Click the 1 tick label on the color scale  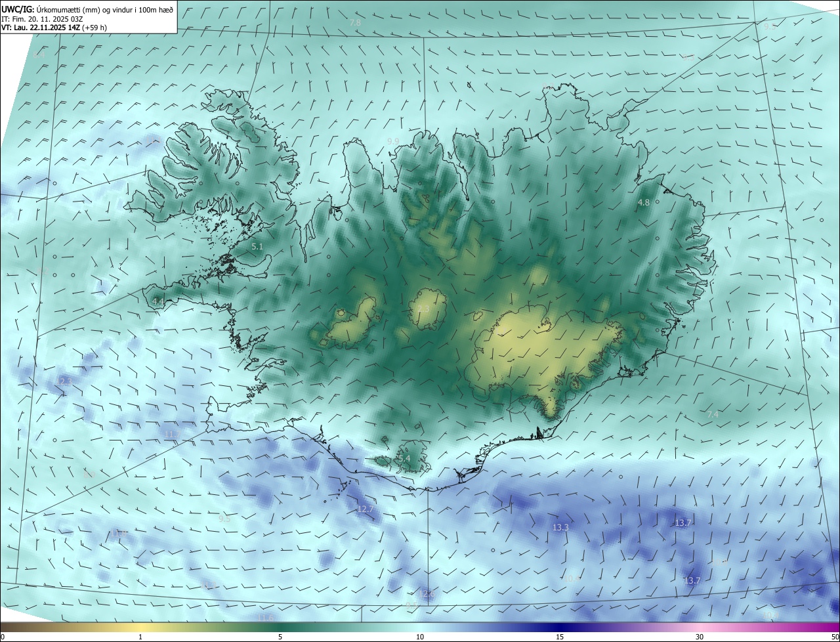click(x=140, y=637)
